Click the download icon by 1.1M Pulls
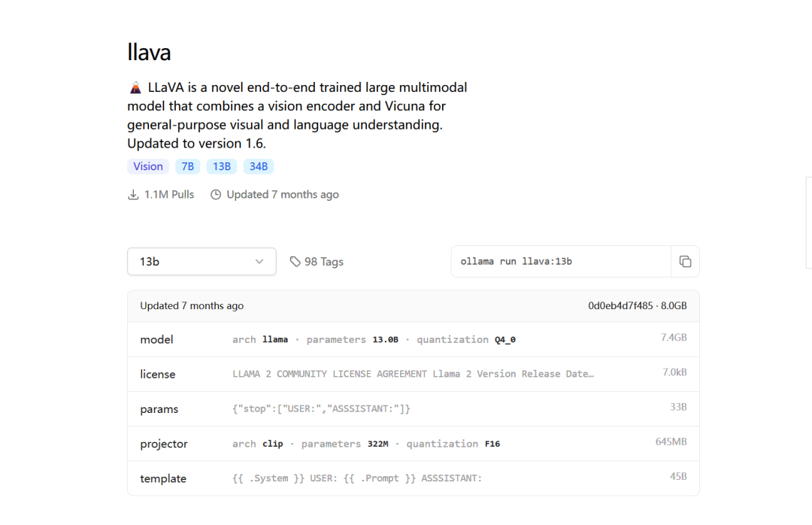 tap(133, 195)
